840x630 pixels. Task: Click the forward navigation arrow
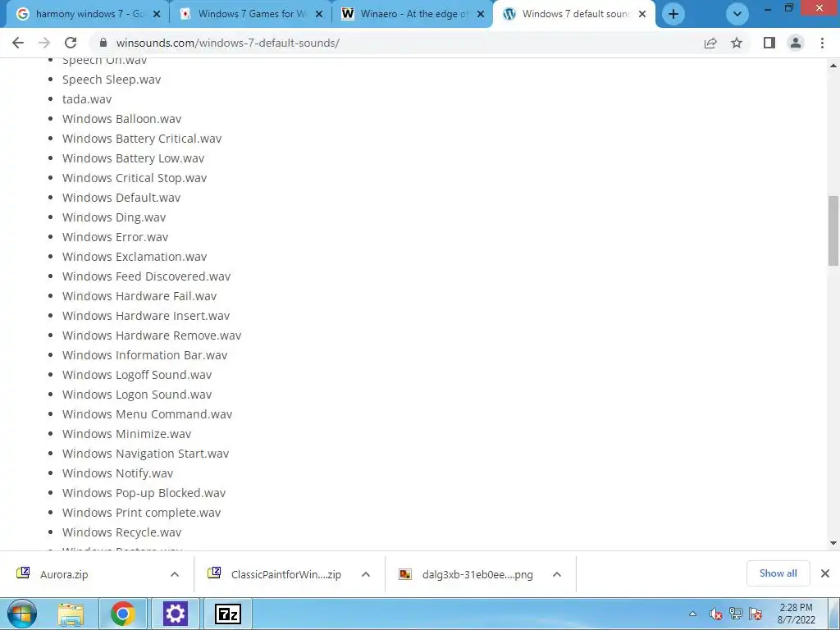point(44,43)
